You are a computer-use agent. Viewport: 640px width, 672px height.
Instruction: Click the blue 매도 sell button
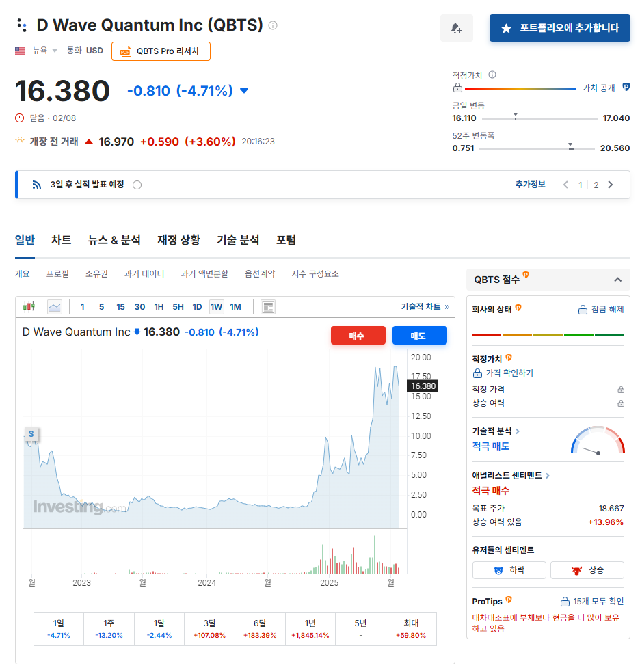click(x=420, y=336)
